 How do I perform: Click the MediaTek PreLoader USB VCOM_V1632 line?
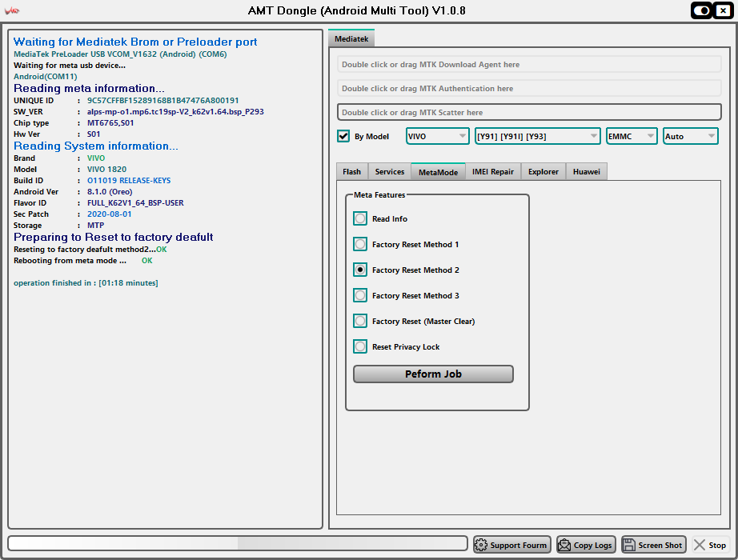120,54
